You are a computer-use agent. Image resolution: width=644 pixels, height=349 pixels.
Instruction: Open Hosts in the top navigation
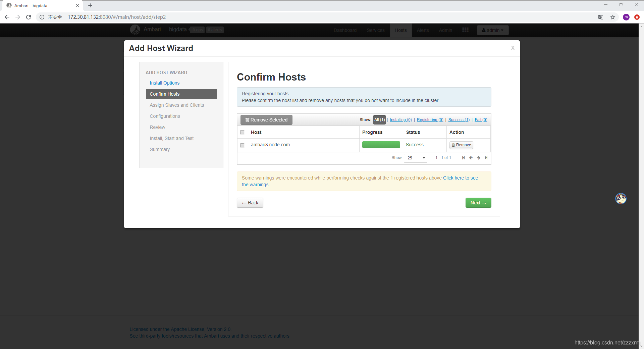click(401, 30)
